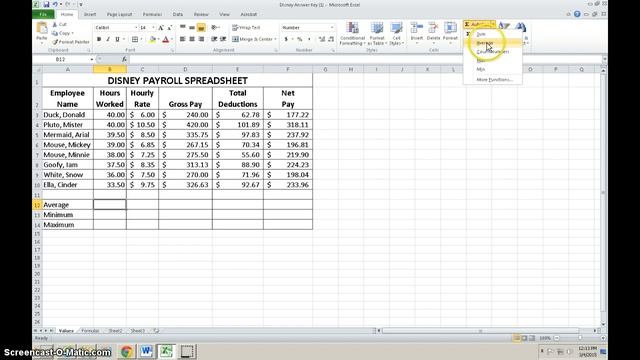640x360 pixels.
Task: Click the Increase Indent icon
Action: click(223, 39)
